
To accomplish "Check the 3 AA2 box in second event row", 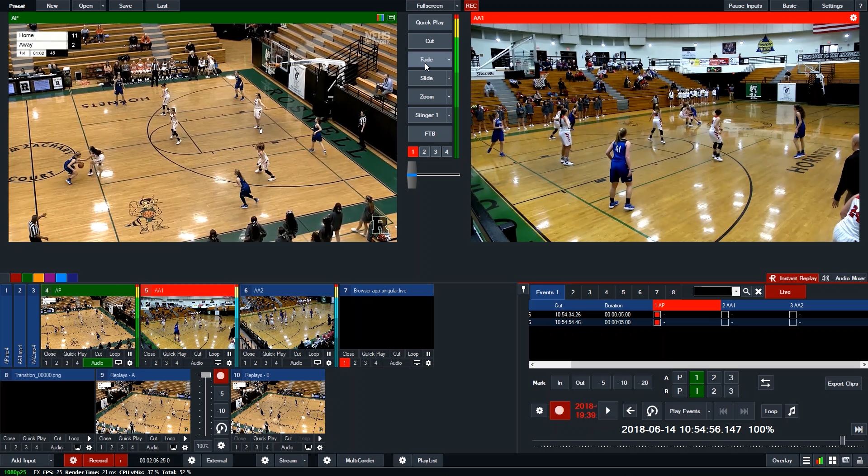I will pos(792,322).
